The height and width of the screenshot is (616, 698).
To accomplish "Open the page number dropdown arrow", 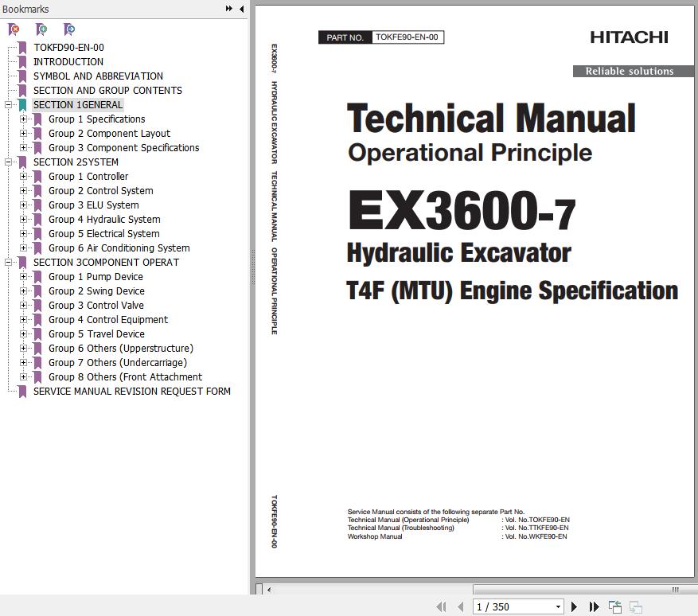I will coord(558,607).
